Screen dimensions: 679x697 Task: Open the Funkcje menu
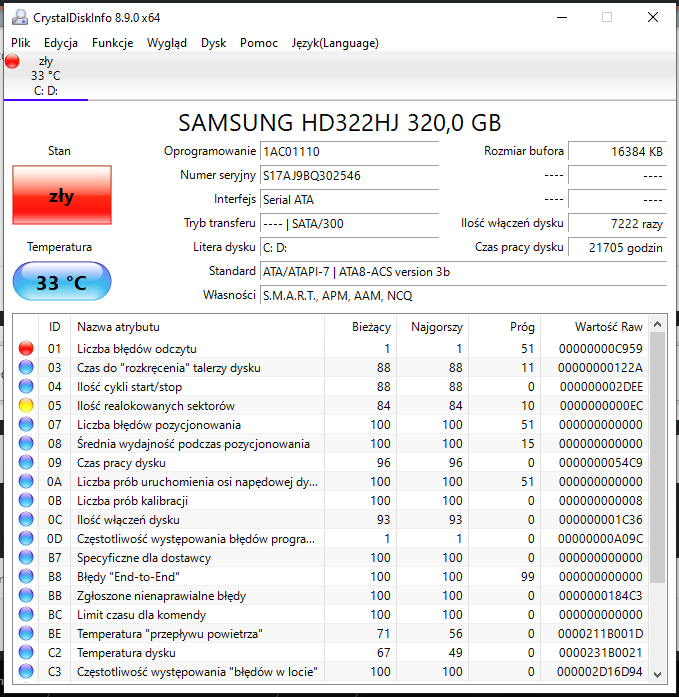(x=112, y=43)
